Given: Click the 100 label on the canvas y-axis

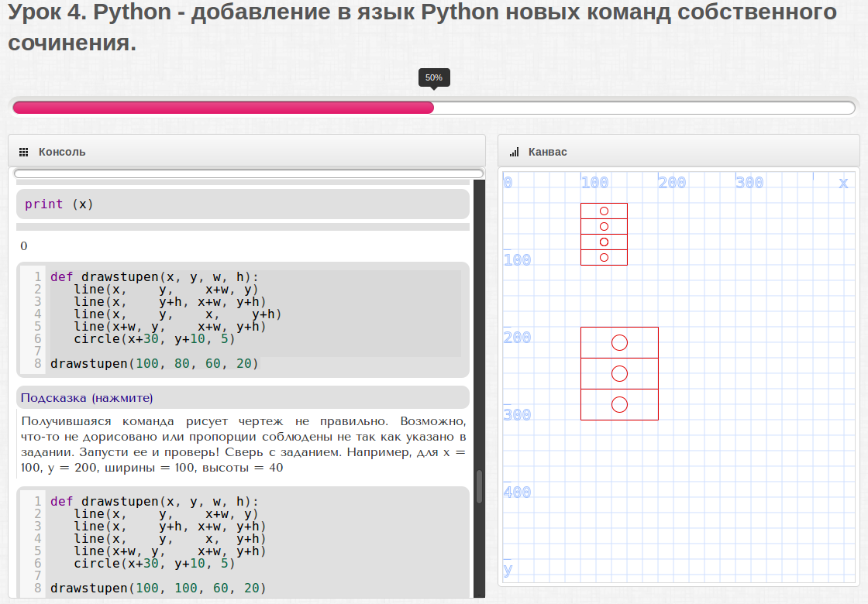Looking at the screenshot, I should 517,260.
